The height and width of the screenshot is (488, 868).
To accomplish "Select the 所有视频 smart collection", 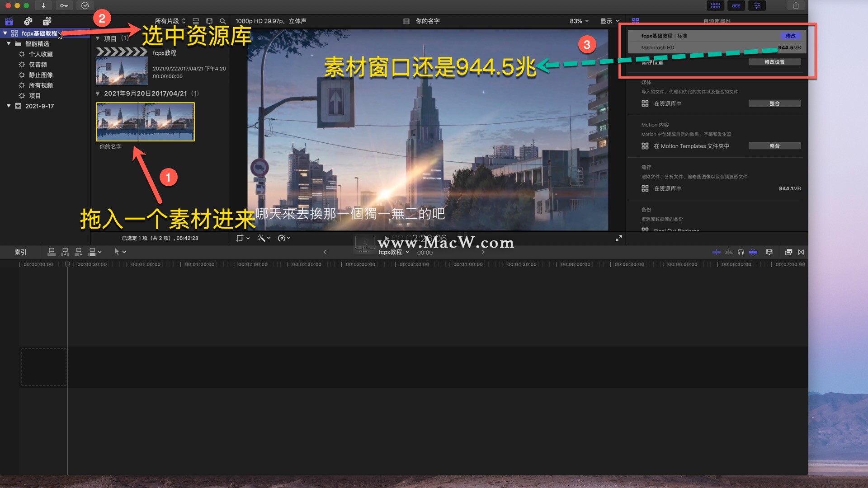I will 41,85.
